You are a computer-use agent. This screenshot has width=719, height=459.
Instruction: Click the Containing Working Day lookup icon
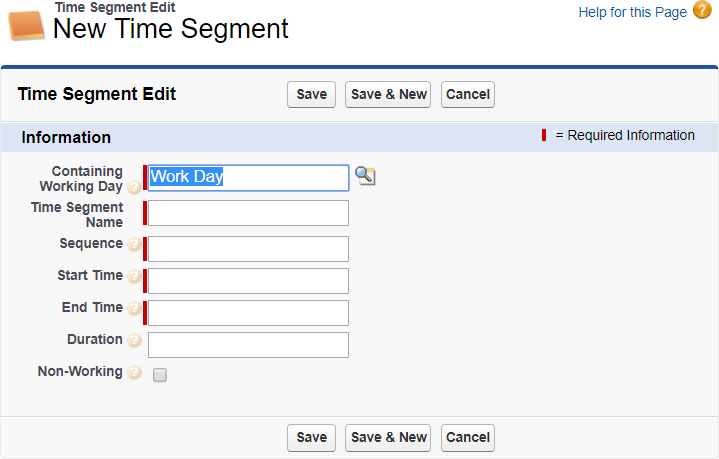coord(365,177)
